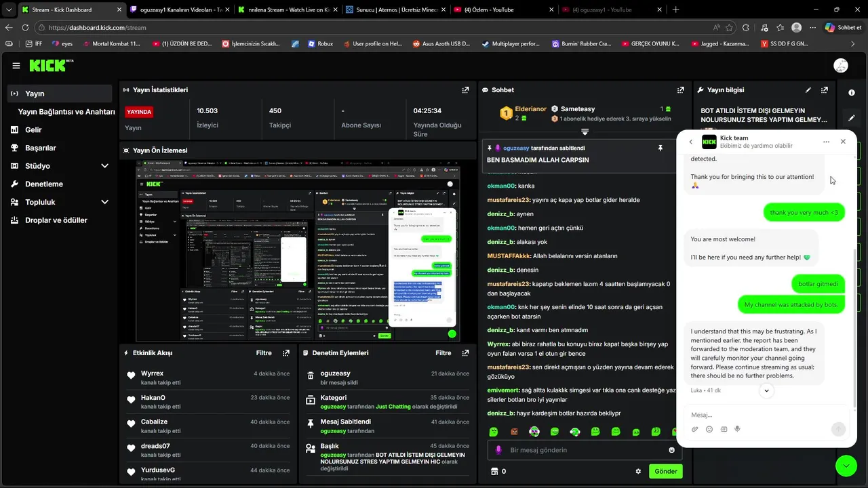Pop out the Yayın İstatistikleri panel
The width and height of the screenshot is (868, 488).
point(465,89)
